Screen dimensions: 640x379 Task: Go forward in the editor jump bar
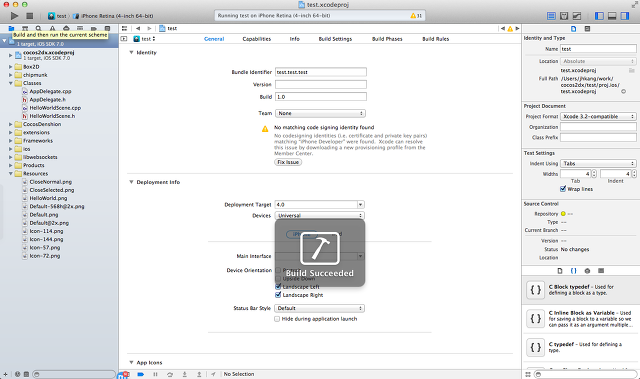(149, 29)
